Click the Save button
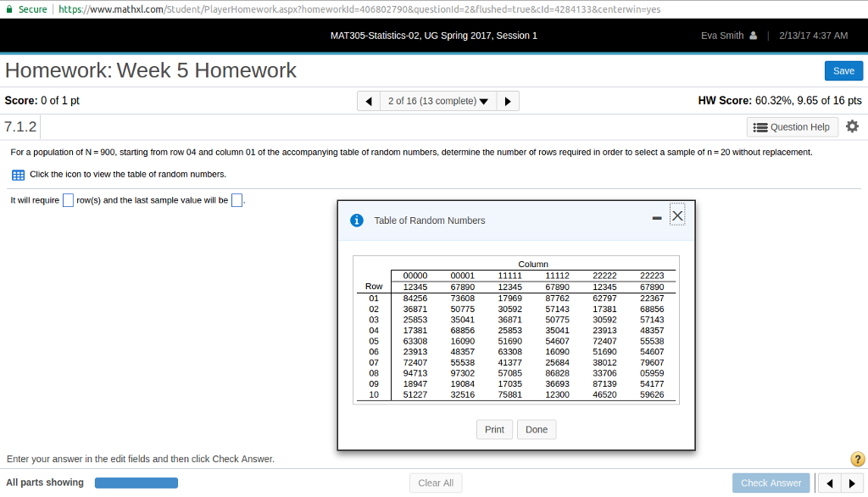This screenshot has width=868, height=497. [x=843, y=71]
